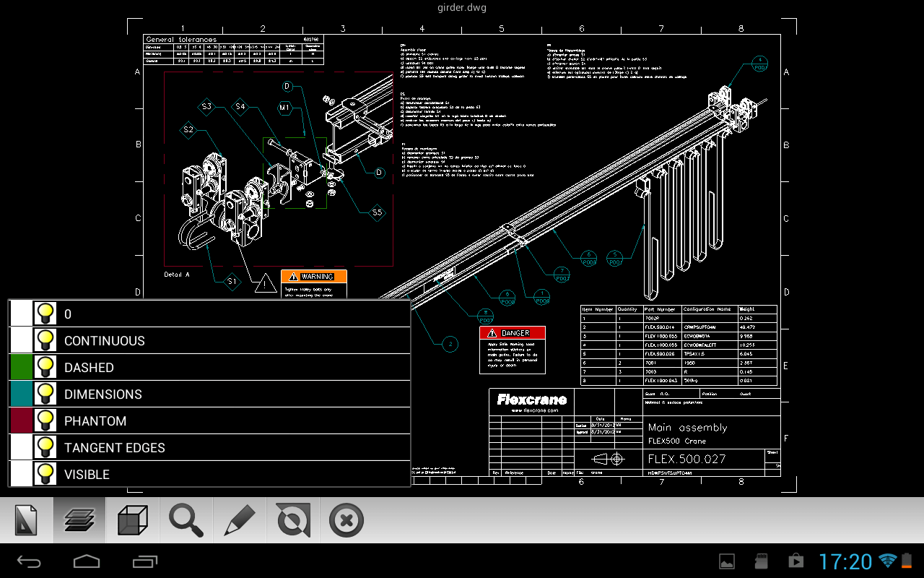The height and width of the screenshot is (578, 924).
Task: Tap the girder.dwg title at the top
Action: (x=461, y=7)
